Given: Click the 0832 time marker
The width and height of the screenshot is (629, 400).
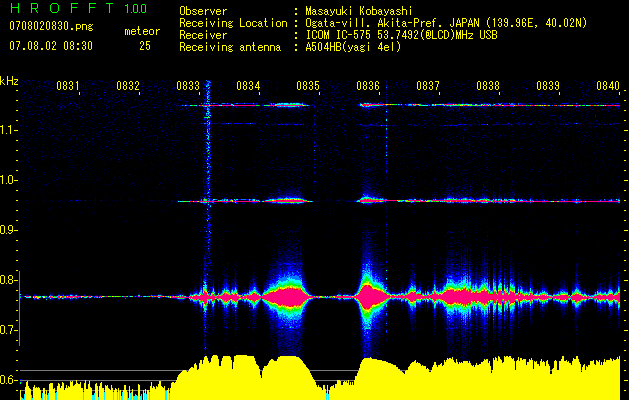Looking at the screenshot, I should click(x=128, y=85).
